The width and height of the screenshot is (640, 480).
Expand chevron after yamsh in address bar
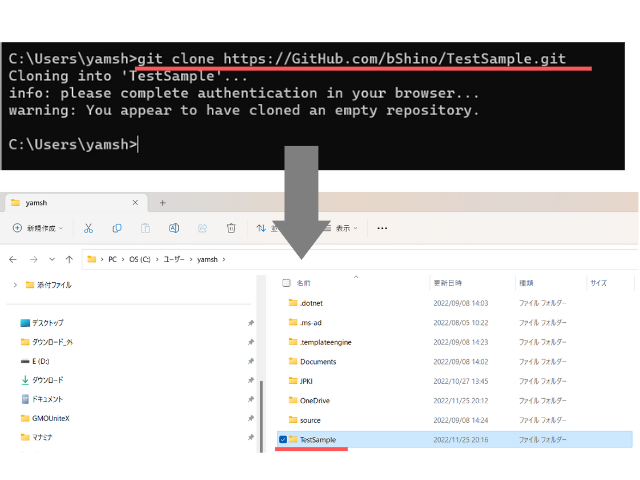click(x=224, y=260)
